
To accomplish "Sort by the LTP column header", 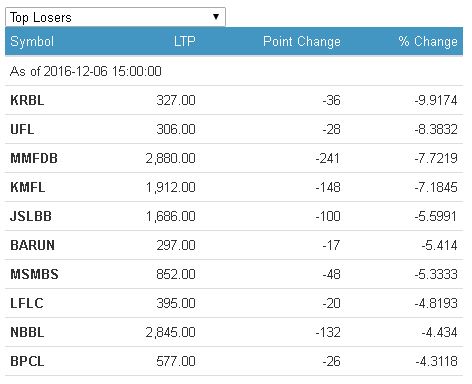I will pos(184,42).
